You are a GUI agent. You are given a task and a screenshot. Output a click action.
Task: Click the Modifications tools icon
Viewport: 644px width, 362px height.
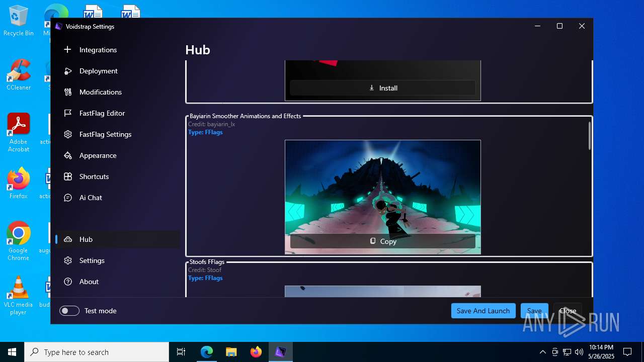point(68,92)
